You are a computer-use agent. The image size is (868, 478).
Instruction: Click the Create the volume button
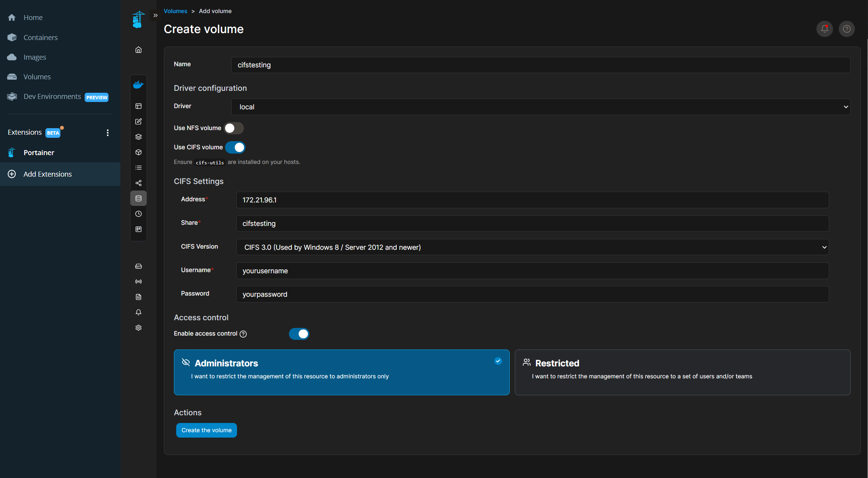207,430
